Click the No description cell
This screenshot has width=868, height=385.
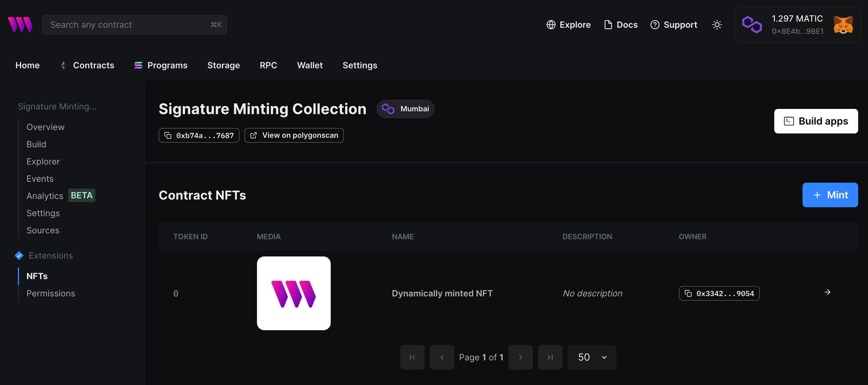(592, 293)
